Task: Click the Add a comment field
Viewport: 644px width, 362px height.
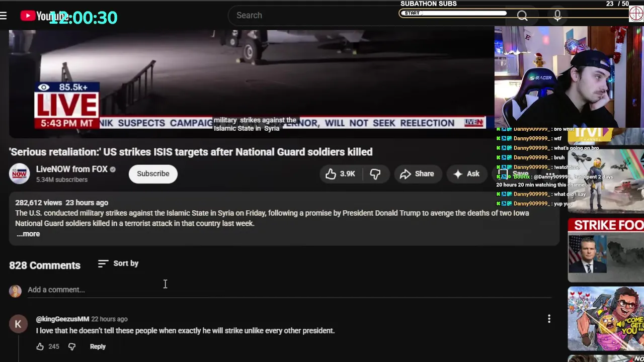Action: coord(289,290)
